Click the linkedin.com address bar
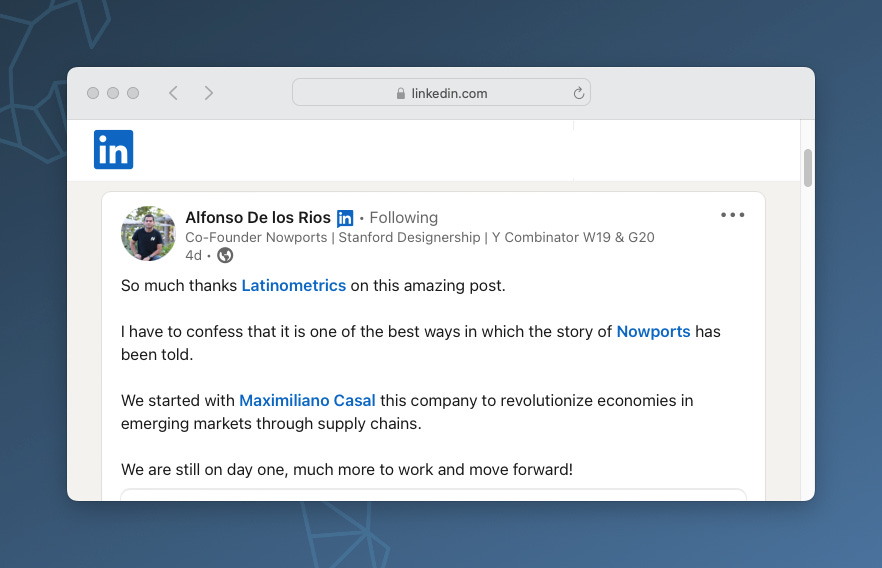 coord(442,93)
